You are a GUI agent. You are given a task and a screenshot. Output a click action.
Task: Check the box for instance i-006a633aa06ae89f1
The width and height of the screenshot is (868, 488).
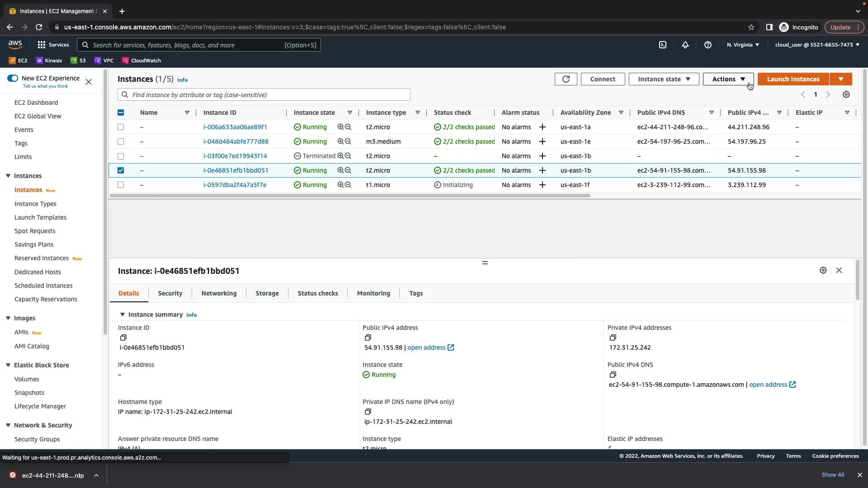tap(121, 127)
